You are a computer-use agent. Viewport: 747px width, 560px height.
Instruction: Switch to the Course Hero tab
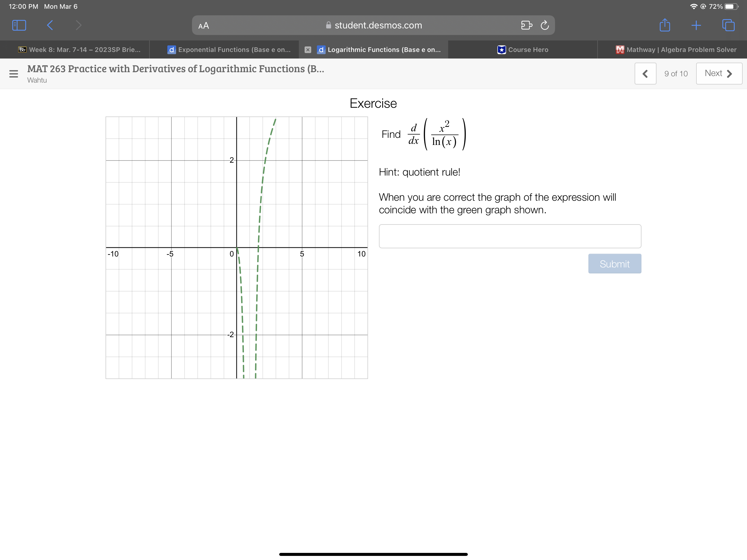[523, 49]
